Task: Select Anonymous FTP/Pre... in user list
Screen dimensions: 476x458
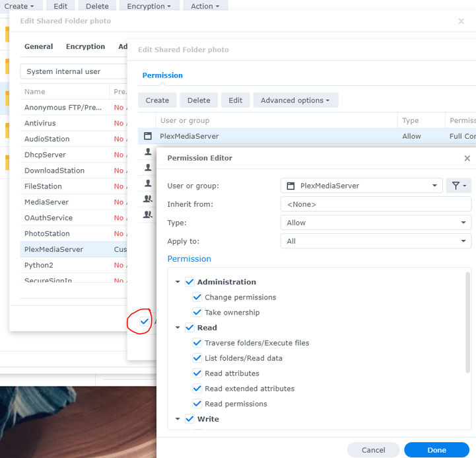Action: click(73, 107)
